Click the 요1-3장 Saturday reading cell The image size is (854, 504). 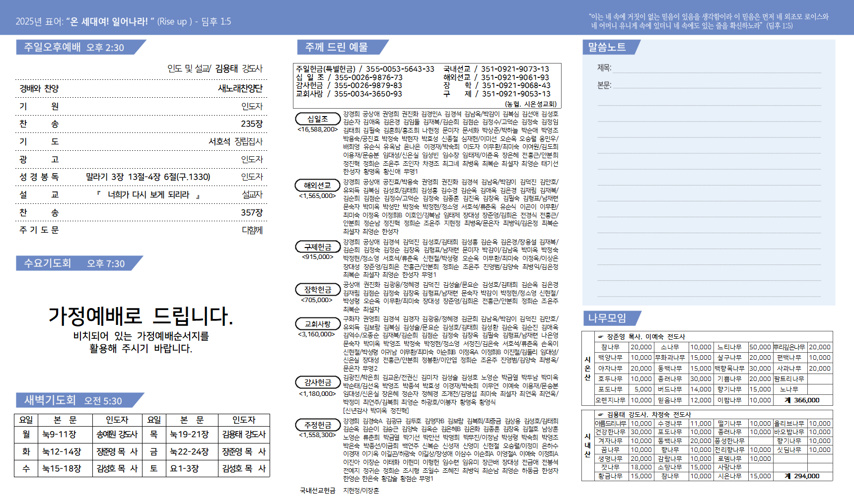pyautogui.click(x=192, y=469)
